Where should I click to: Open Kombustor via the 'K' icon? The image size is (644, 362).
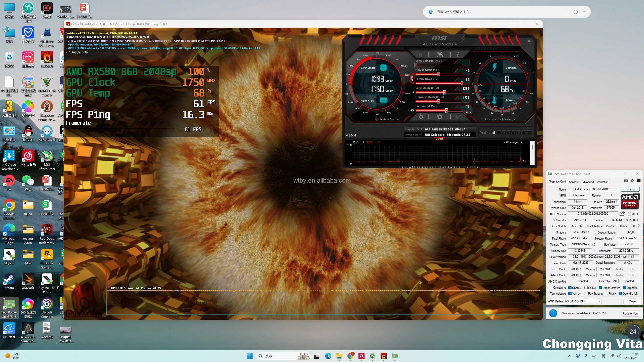pos(421,54)
